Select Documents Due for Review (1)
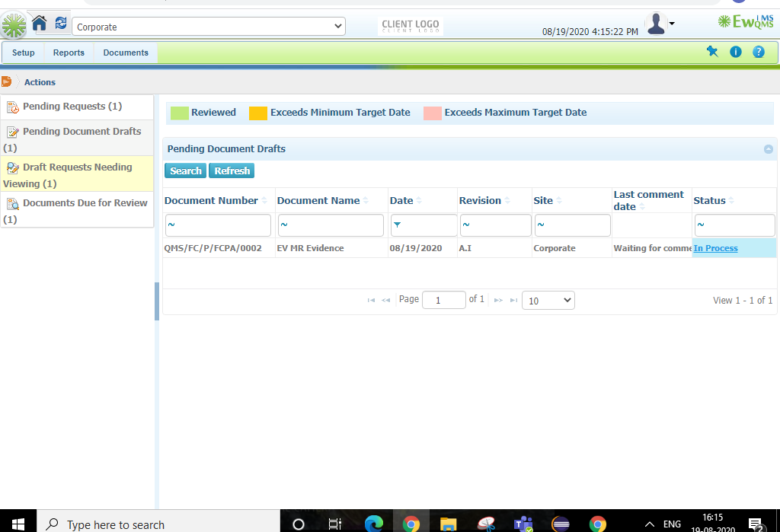Viewport: 780px width, 532px height. point(77,210)
